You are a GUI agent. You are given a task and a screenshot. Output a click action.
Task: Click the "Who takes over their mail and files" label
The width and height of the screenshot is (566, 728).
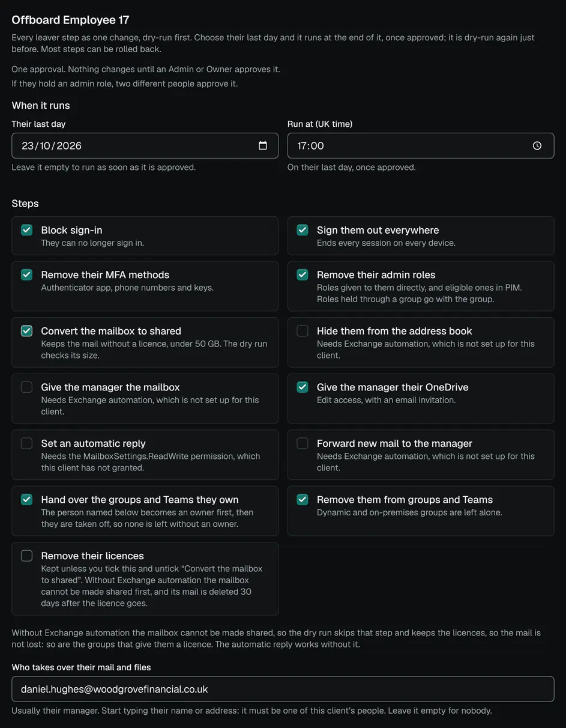point(81,667)
